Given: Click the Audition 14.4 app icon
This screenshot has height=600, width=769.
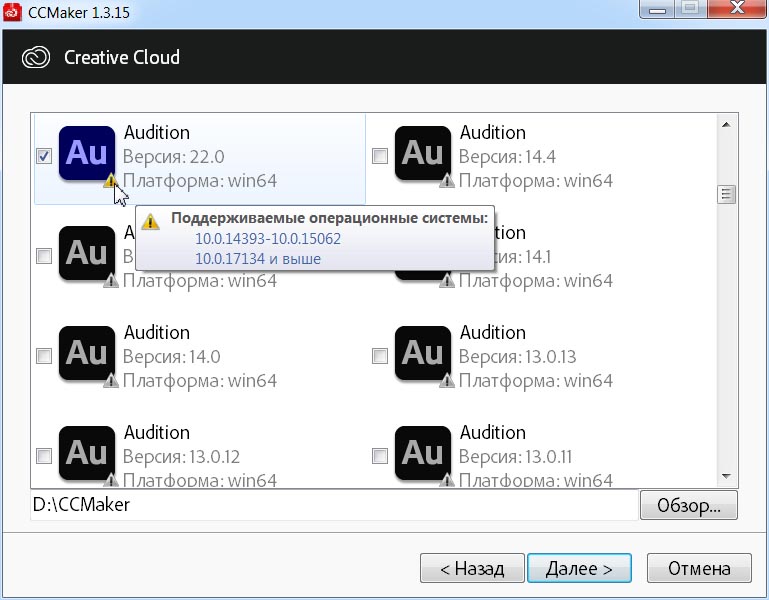Looking at the screenshot, I should (x=423, y=154).
